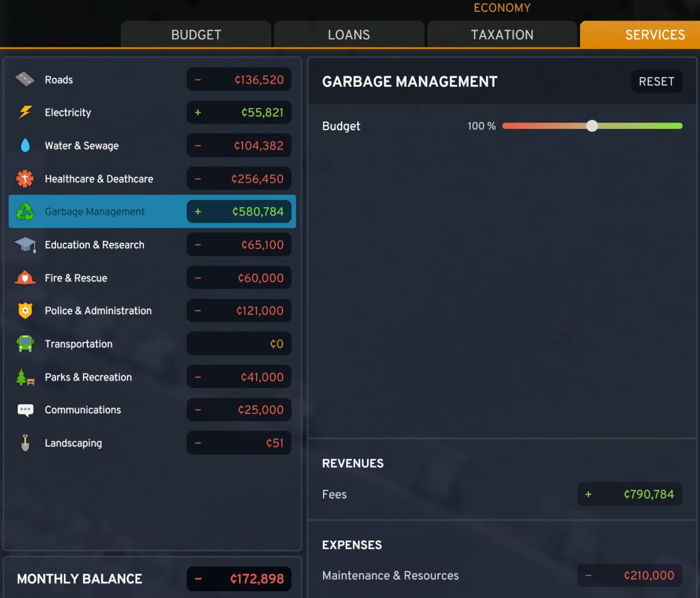Image resolution: width=700 pixels, height=598 pixels.
Task: Click the Electricity lightning bolt icon
Action: pyautogui.click(x=25, y=112)
